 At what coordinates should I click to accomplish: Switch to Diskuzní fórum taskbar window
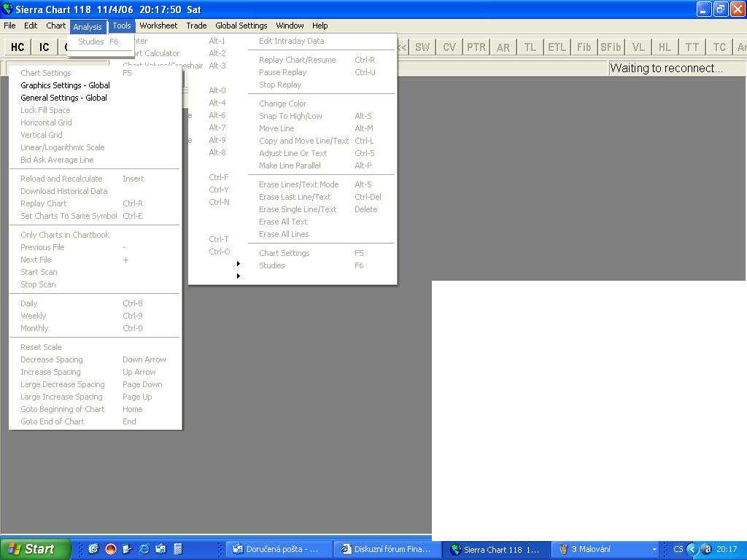387,549
